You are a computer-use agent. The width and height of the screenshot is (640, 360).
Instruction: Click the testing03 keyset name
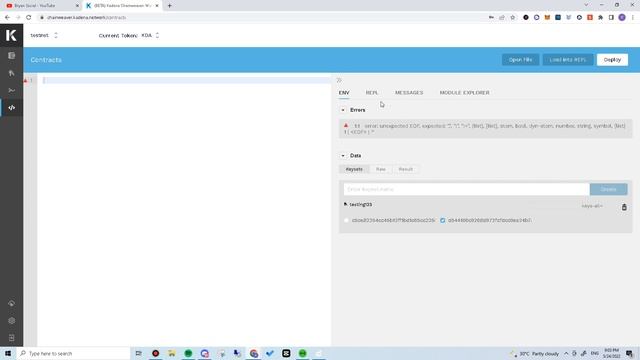tap(361, 204)
